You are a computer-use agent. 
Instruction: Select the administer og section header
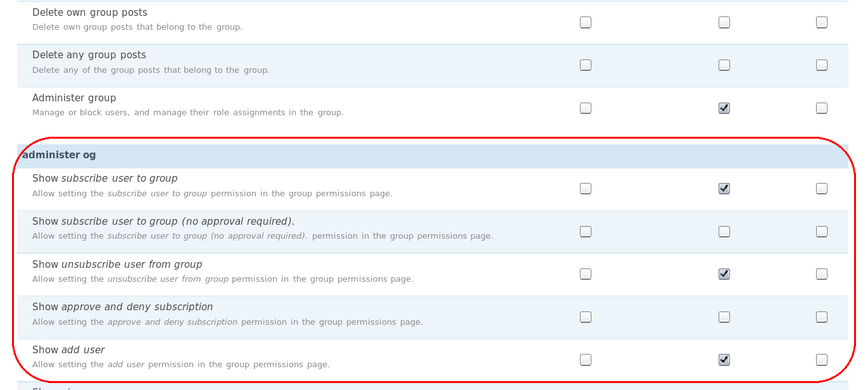pyautogui.click(x=58, y=154)
